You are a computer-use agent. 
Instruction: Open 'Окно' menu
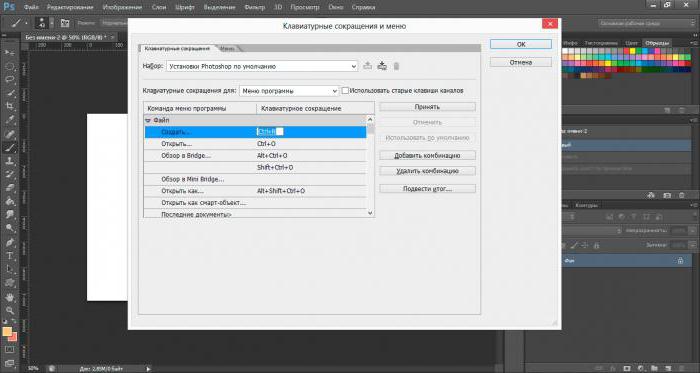[336, 7]
